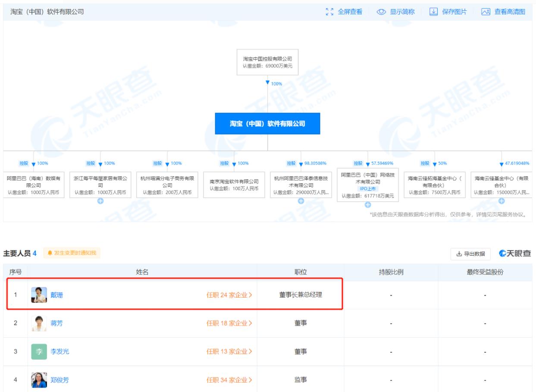Open 郑俊芳 name link
Image resolution: width=536 pixels, height=392 pixels.
click(x=60, y=379)
